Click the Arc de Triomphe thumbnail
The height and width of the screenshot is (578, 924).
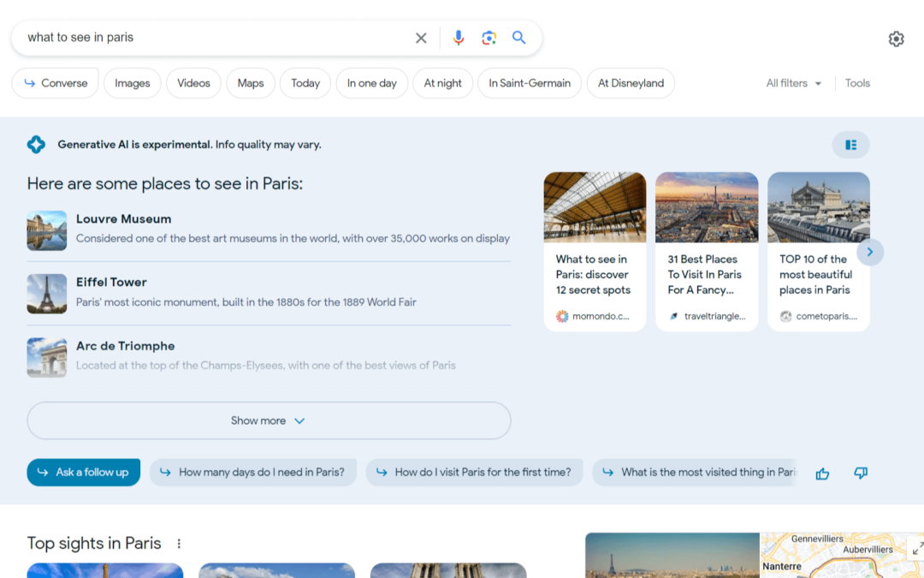[46, 357]
